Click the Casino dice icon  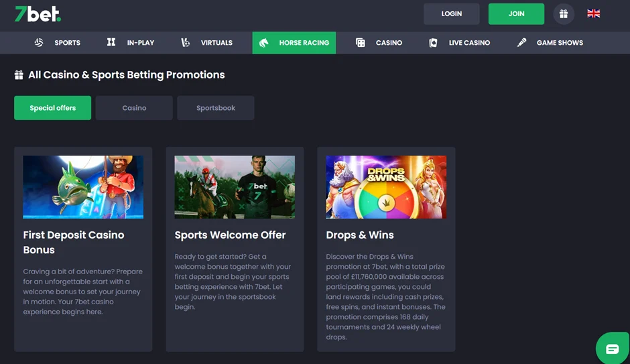(361, 43)
